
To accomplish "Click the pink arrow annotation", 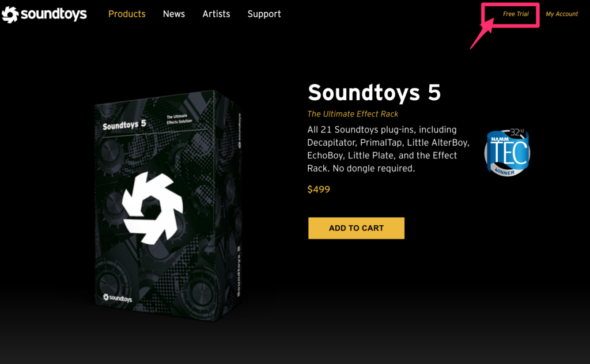I will click(482, 34).
